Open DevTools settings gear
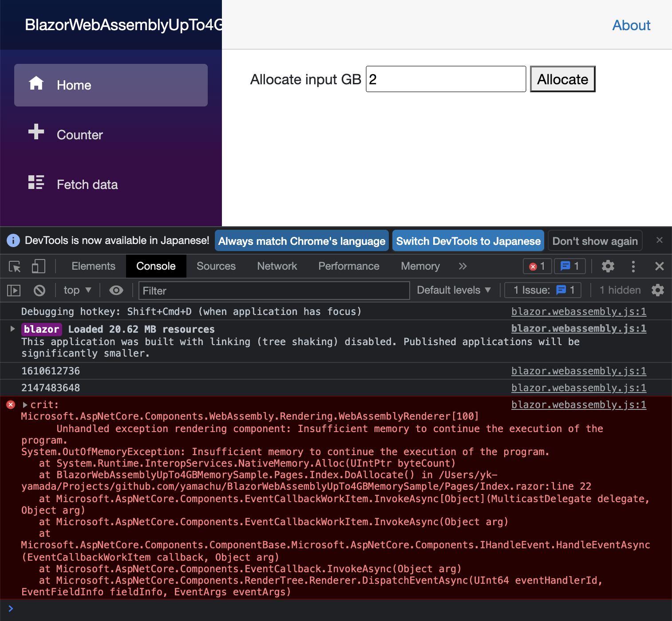 coord(608,266)
